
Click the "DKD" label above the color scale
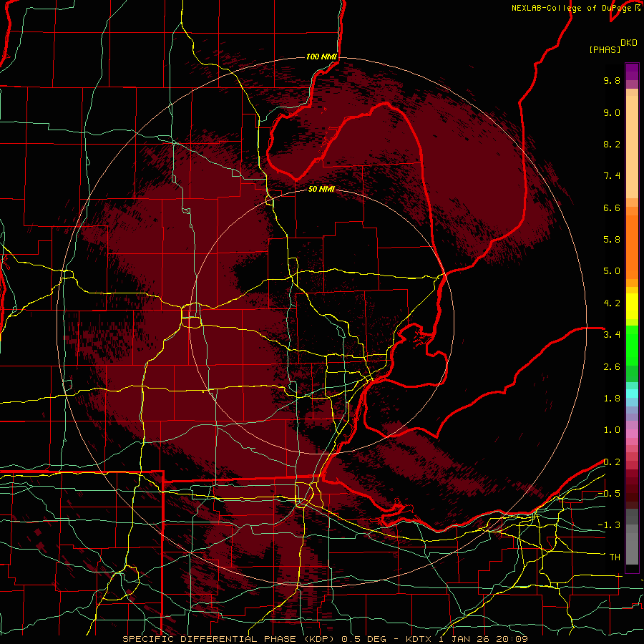click(x=629, y=43)
